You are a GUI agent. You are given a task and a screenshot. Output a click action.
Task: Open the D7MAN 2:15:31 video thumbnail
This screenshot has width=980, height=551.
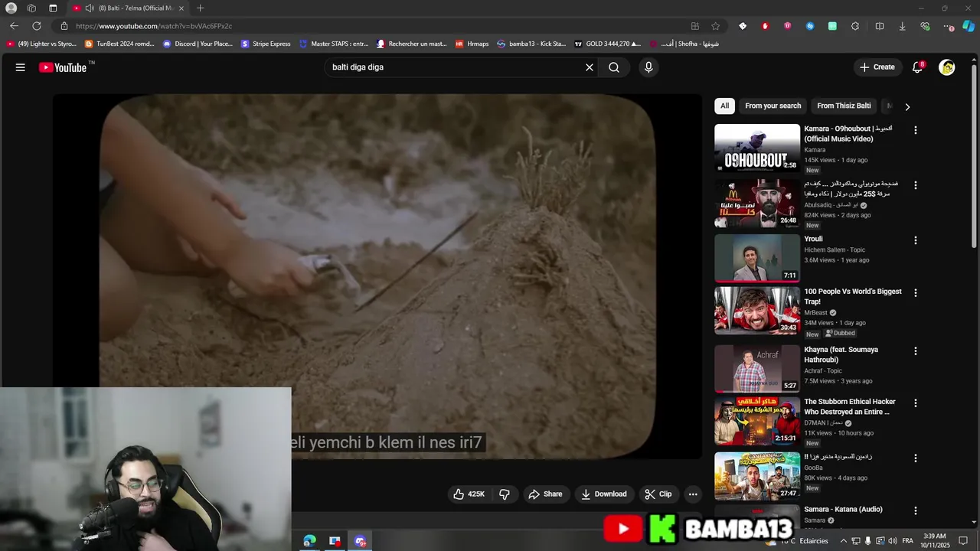757,420
